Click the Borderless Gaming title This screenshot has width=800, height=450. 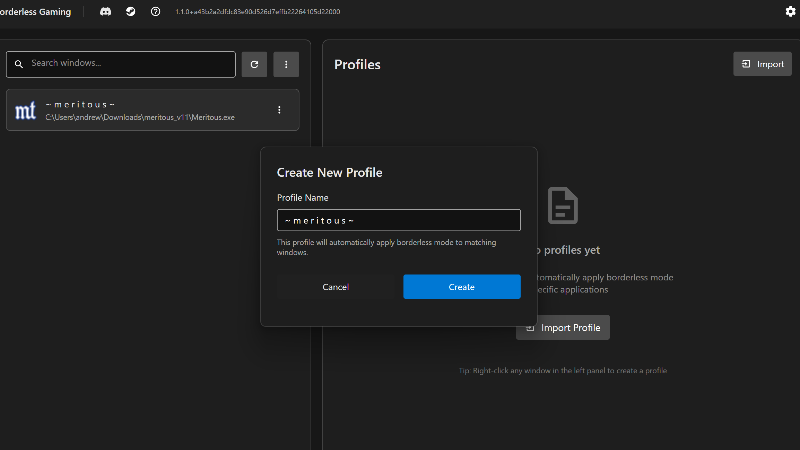tap(35, 11)
